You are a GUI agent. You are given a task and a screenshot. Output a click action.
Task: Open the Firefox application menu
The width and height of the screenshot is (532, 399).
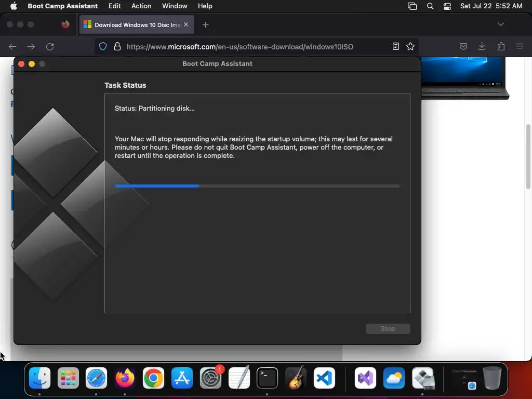point(519,46)
